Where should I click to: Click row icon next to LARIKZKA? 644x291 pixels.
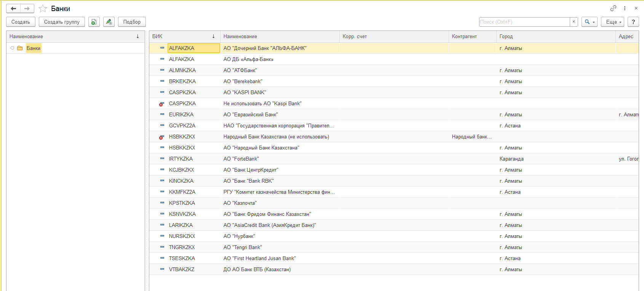[162, 225]
